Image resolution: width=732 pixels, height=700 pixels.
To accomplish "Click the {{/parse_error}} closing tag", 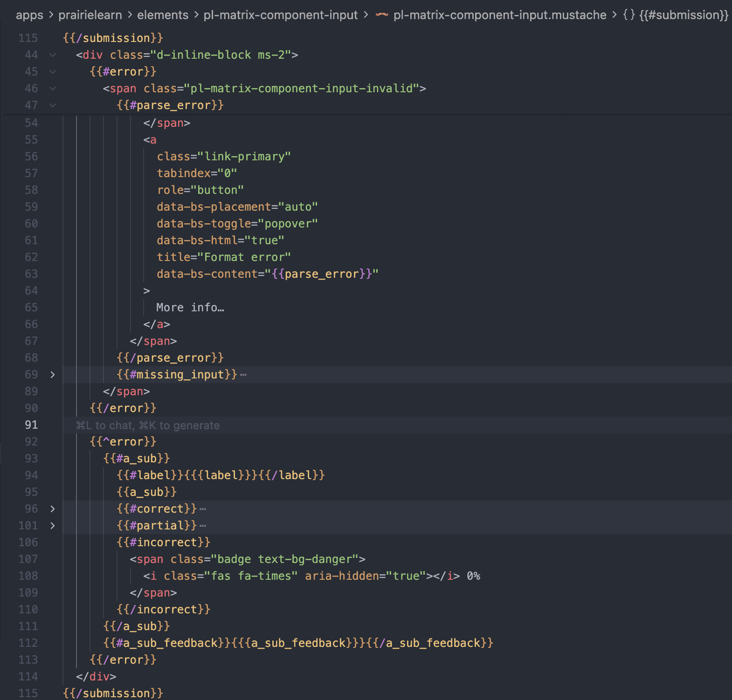I will pyautogui.click(x=170, y=358).
